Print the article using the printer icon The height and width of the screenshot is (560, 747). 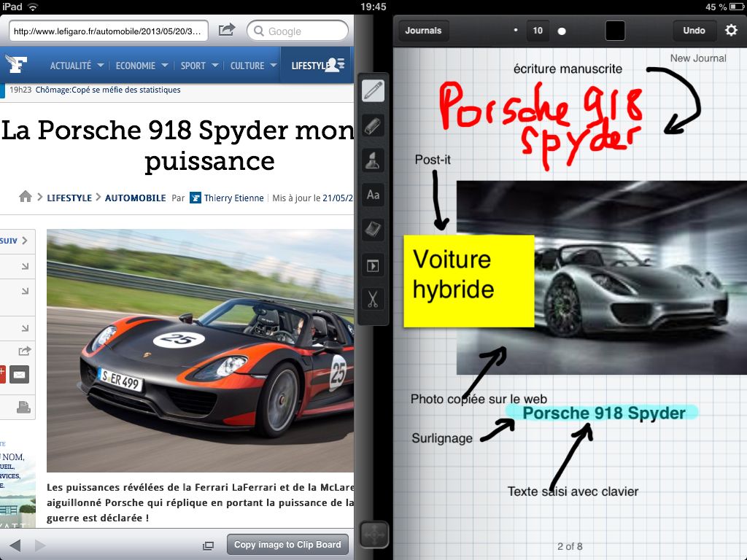(x=23, y=407)
